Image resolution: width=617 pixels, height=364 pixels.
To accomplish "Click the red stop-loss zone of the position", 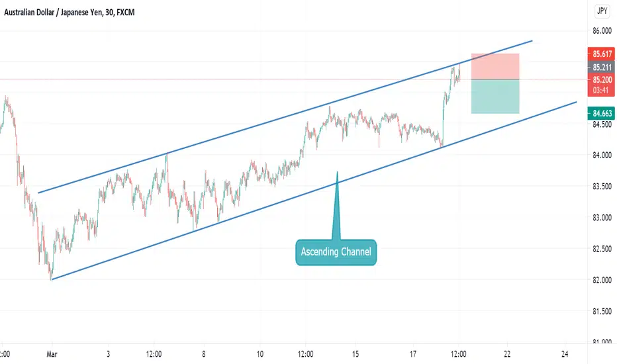I will pyautogui.click(x=495, y=66).
